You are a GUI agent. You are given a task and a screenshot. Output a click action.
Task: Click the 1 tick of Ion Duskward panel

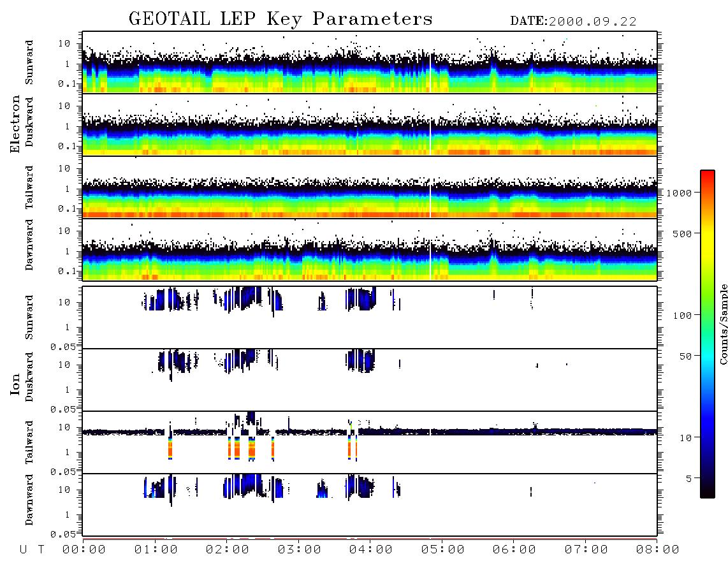click(68, 390)
